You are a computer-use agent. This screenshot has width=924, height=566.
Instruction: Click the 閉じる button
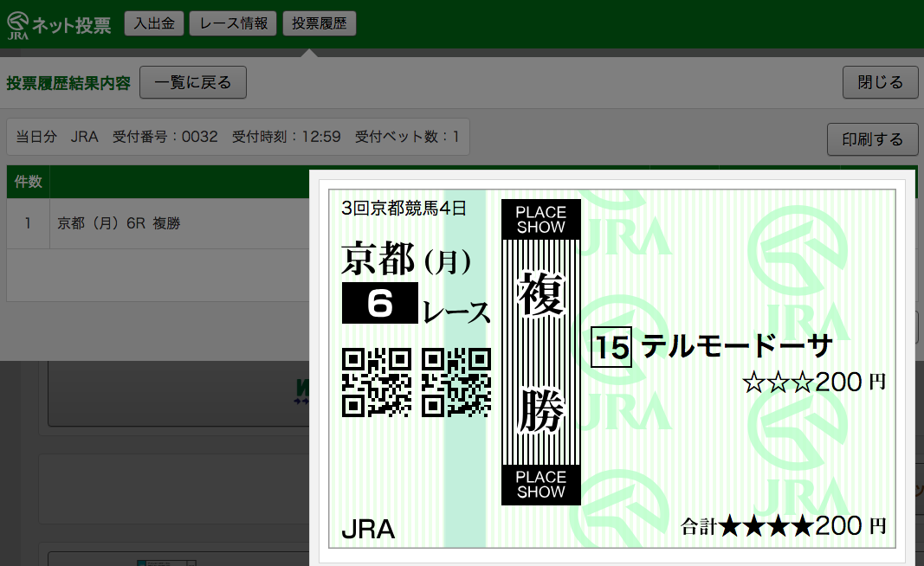pyautogui.click(x=881, y=82)
